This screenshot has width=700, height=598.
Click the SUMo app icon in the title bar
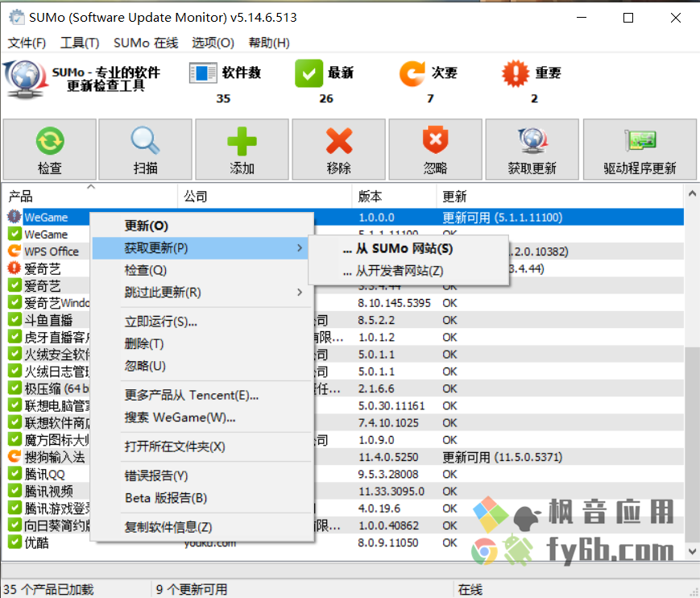(17, 18)
